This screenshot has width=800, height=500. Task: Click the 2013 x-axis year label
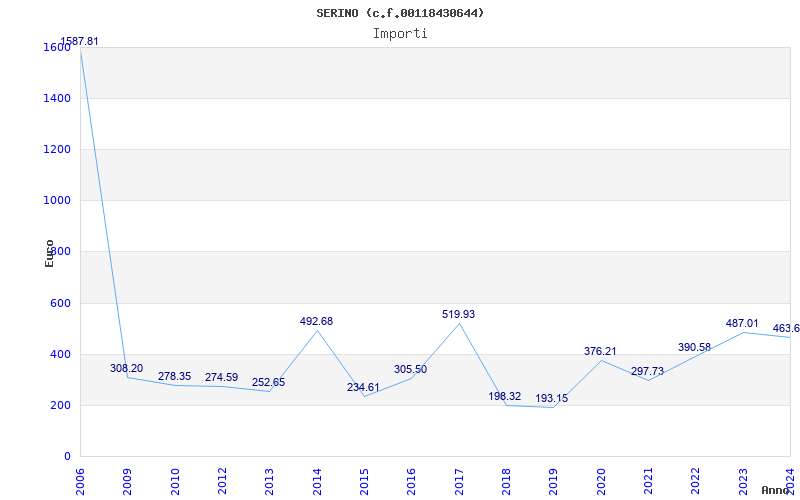click(x=269, y=480)
